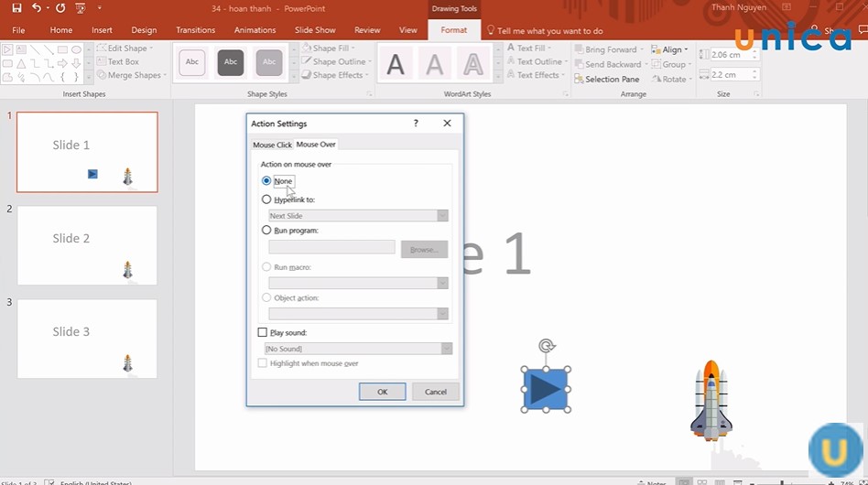Click Bring Forward in the Arrange group

click(609, 49)
